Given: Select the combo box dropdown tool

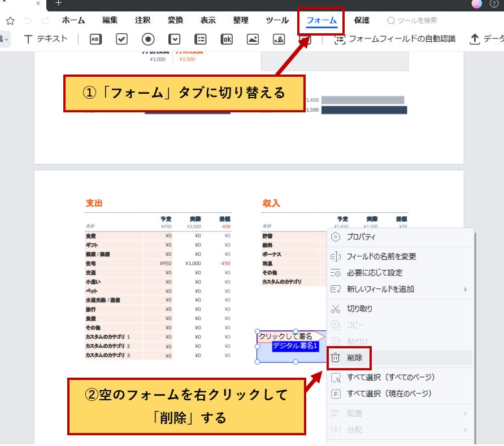Looking at the screenshot, I should (175, 39).
